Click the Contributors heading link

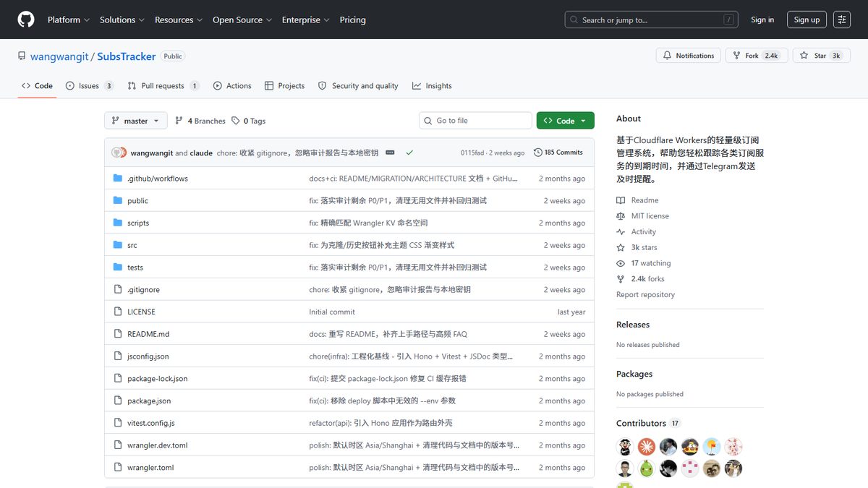641,423
